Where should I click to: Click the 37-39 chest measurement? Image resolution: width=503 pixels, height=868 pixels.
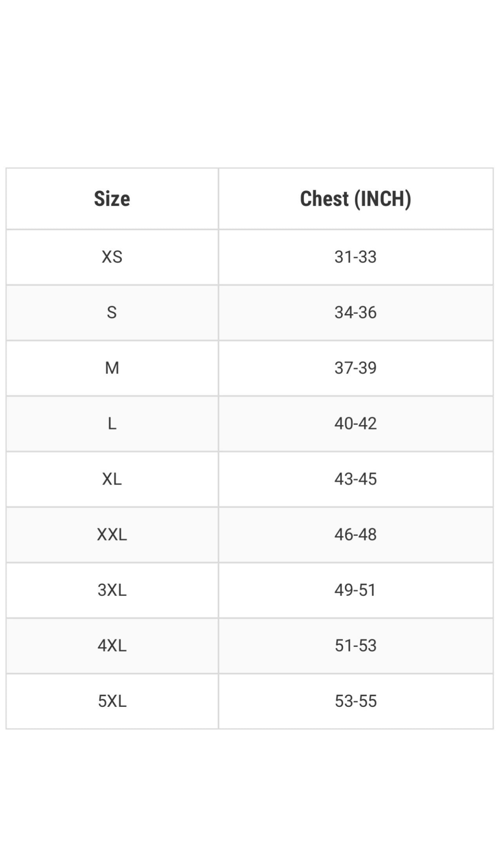point(355,368)
